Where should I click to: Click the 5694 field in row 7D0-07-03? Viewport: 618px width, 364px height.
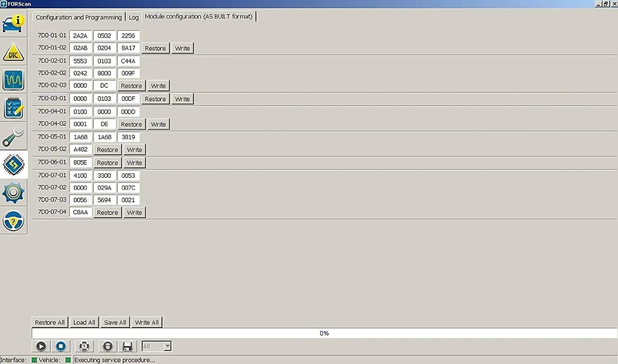104,200
